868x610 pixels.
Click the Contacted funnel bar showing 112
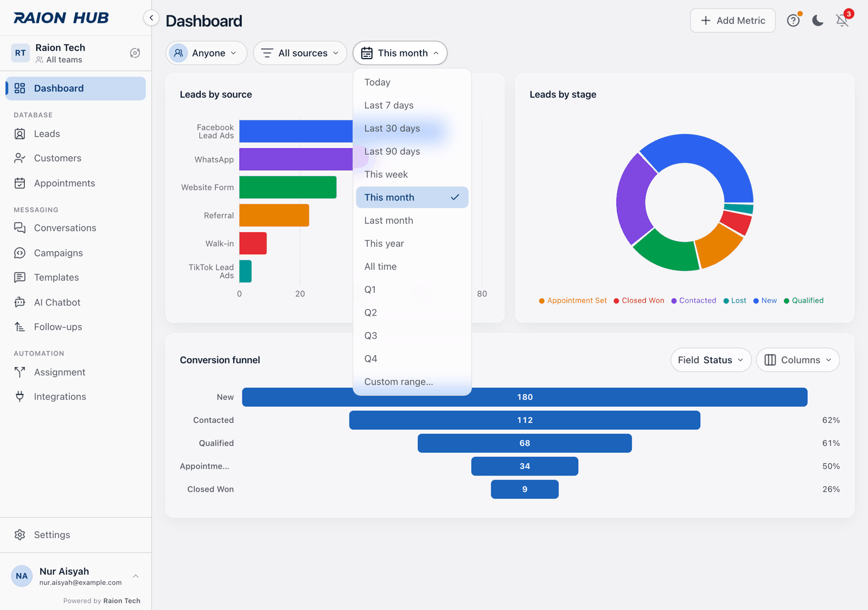click(x=525, y=420)
